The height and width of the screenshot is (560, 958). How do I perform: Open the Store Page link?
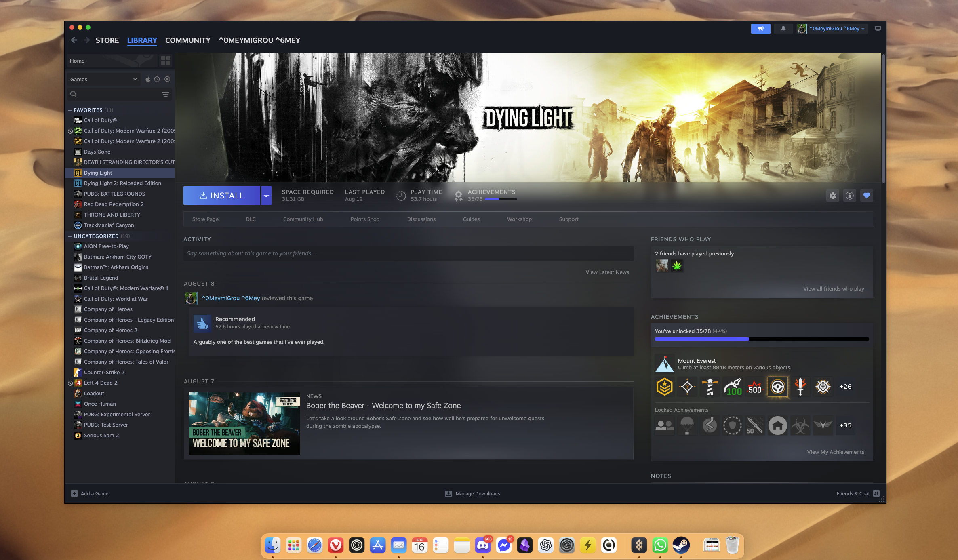[205, 219]
